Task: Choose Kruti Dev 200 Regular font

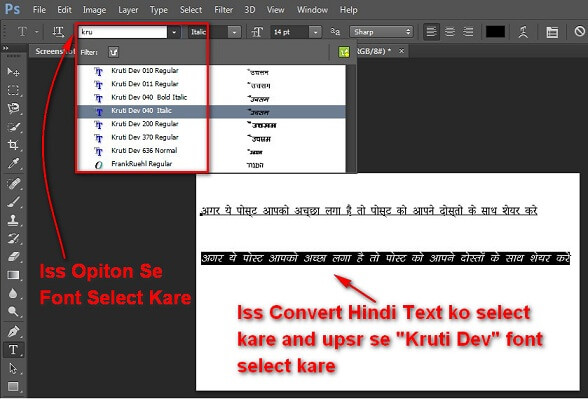Action: pos(212,124)
